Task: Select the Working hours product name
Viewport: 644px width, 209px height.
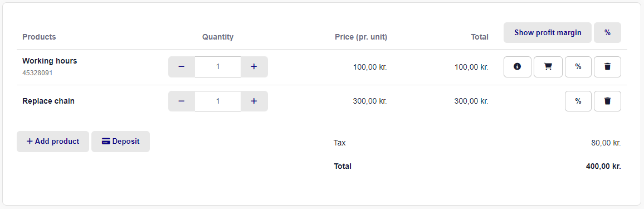Action: (50, 61)
